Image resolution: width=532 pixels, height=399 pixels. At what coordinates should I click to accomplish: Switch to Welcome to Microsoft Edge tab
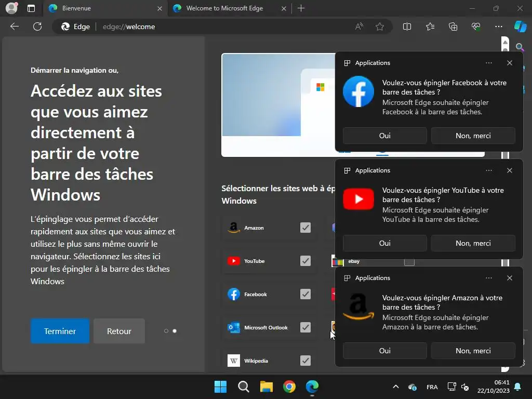pos(229,8)
